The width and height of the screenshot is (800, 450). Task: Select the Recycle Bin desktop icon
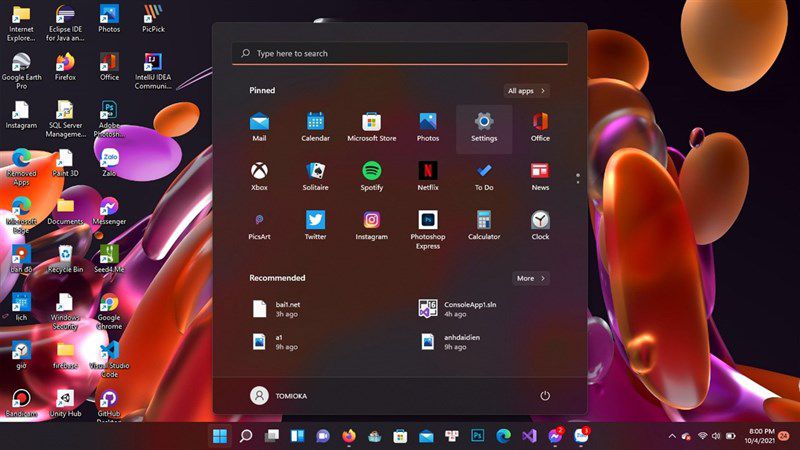click(x=65, y=259)
